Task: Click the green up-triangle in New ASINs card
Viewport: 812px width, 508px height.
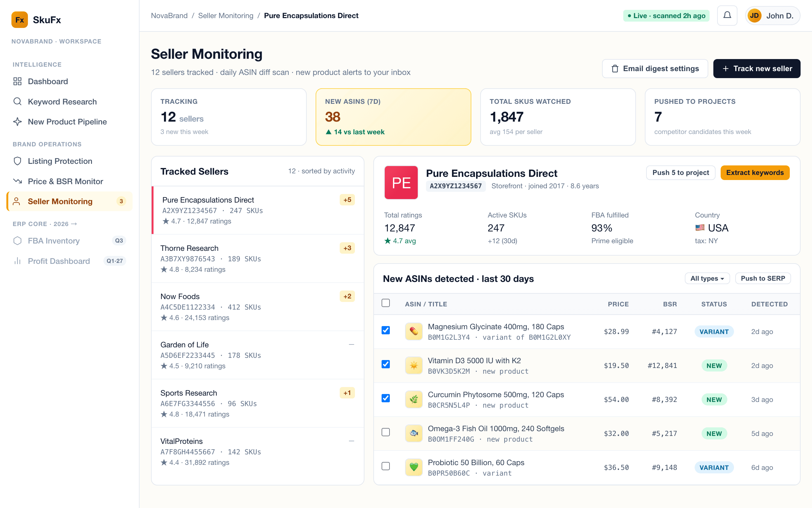Action: (329, 132)
